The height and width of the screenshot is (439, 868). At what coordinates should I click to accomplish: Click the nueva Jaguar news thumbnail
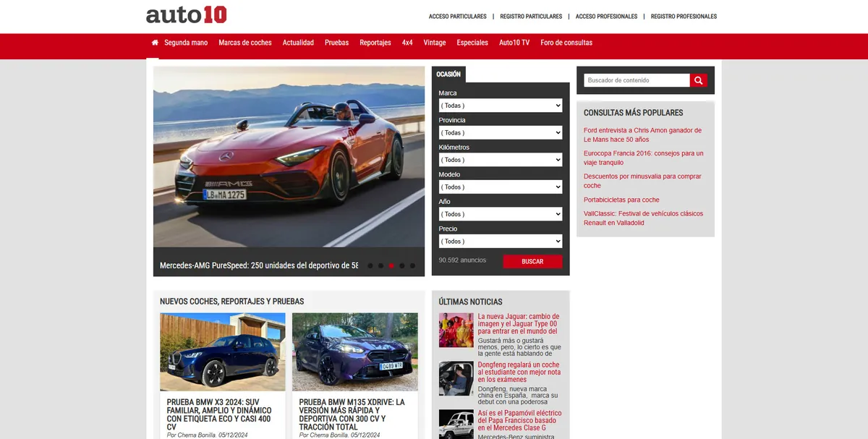pos(456,331)
